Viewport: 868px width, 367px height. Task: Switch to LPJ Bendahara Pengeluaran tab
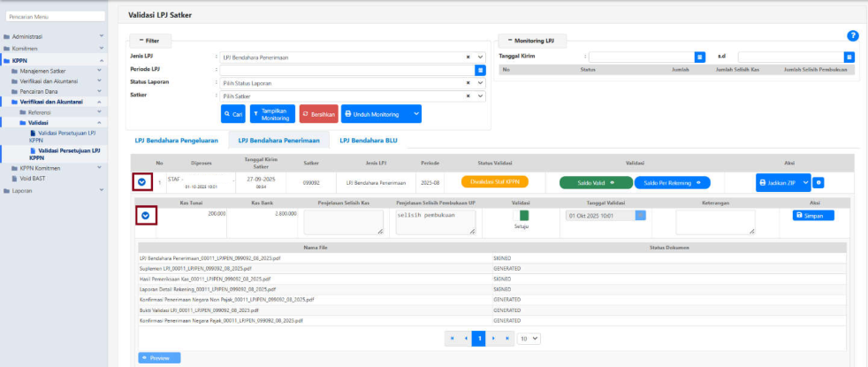(x=175, y=140)
